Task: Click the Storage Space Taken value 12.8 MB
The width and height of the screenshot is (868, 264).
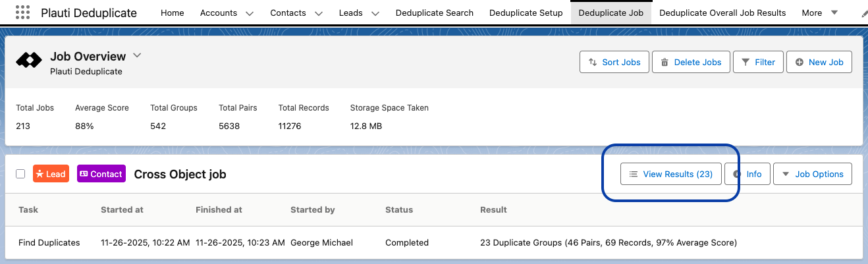Action: point(366,126)
